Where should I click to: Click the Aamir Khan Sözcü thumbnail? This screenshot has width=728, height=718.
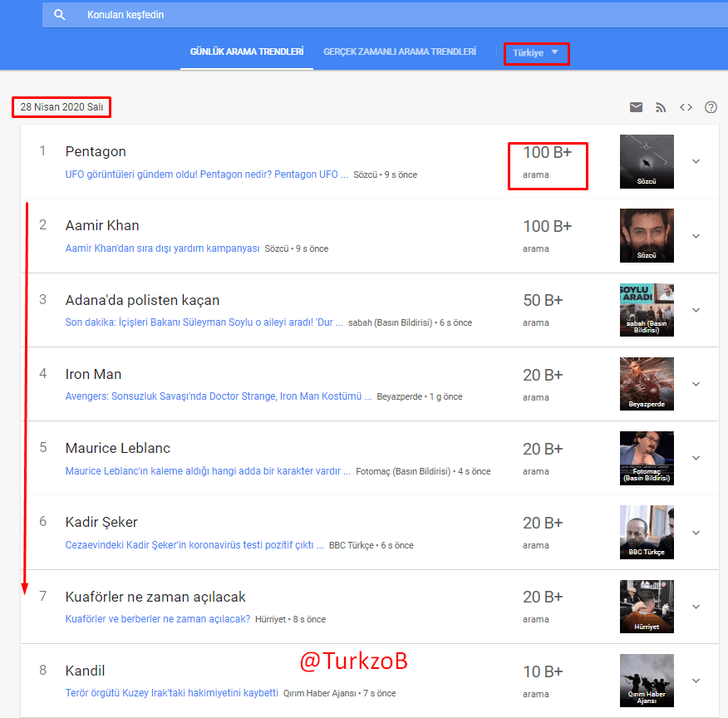tap(647, 236)
